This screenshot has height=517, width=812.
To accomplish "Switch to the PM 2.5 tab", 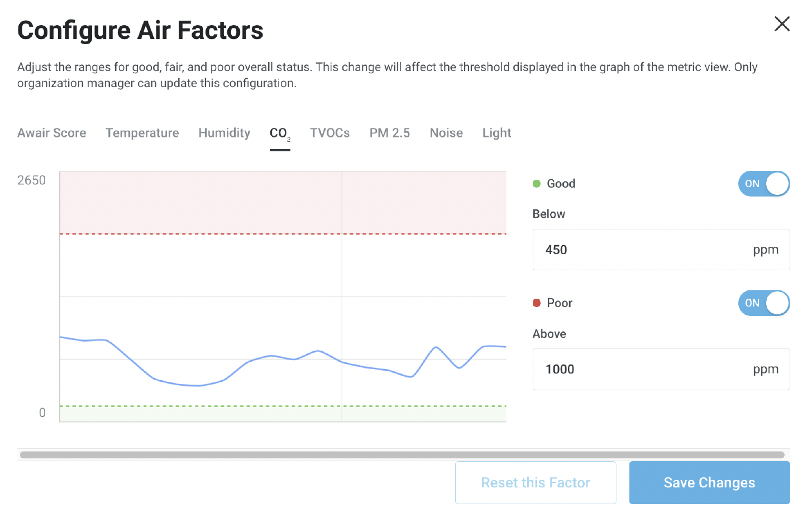I will tap(389, 133).
